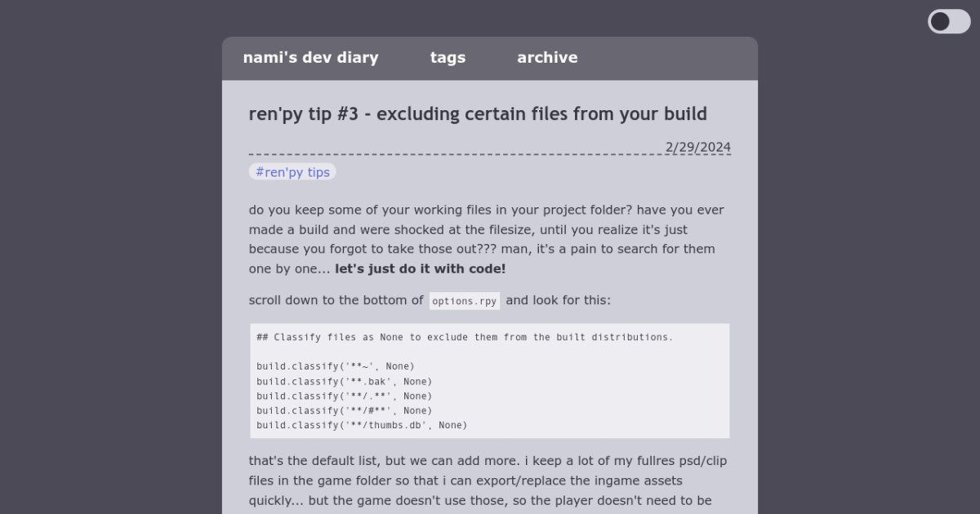
Task: Click the thumbs.db classify code line
Action: tap(362, 425)
